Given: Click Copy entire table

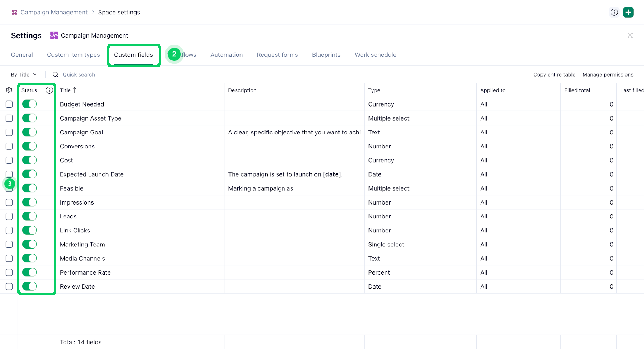Looking at the screenshot, I should tap(554, 75).
